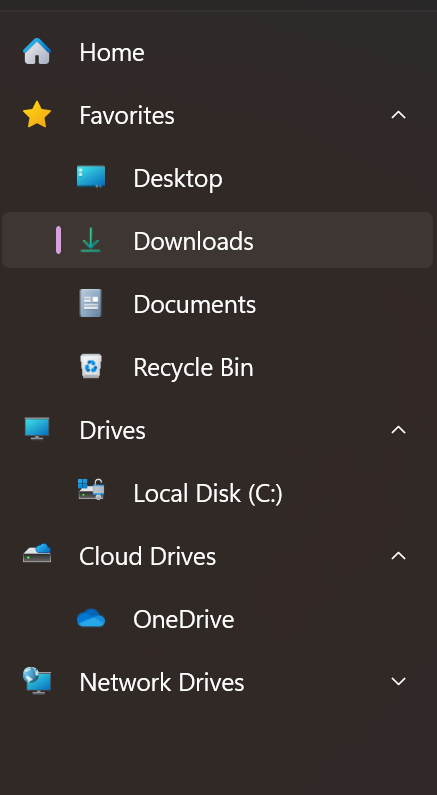
Task: Select the Desktop folder label
Action: pyautogui.click(x=178, y=178)
